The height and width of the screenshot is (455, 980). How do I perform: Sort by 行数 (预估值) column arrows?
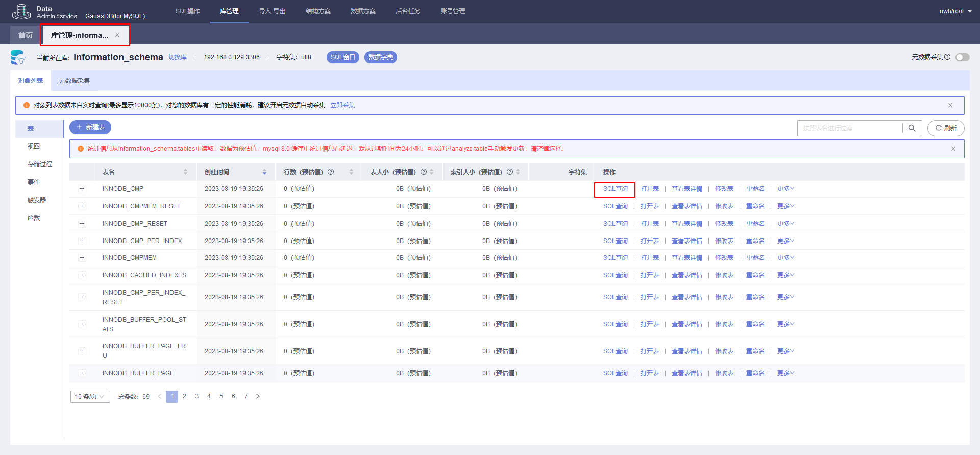pos(351,172)
